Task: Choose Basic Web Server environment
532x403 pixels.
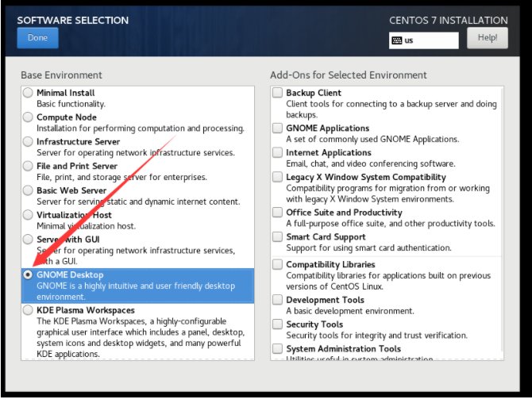Action: pyautogui.click(x=29, y=191)
